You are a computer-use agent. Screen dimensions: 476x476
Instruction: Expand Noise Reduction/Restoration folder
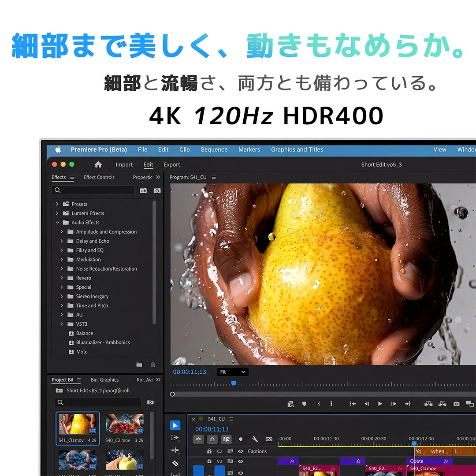(62, 269)
